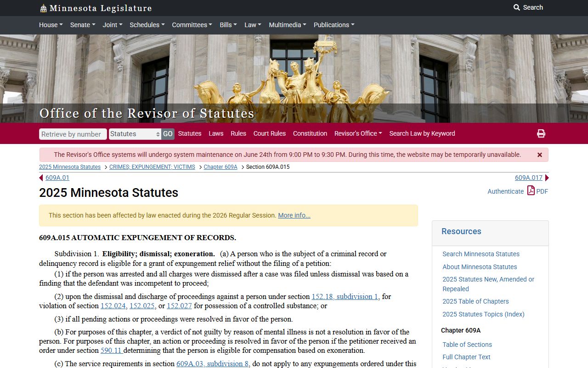Dismiss the maintenance notice with X
The image size is (588, 368).
pyautogui.click(x=540, y=155)
